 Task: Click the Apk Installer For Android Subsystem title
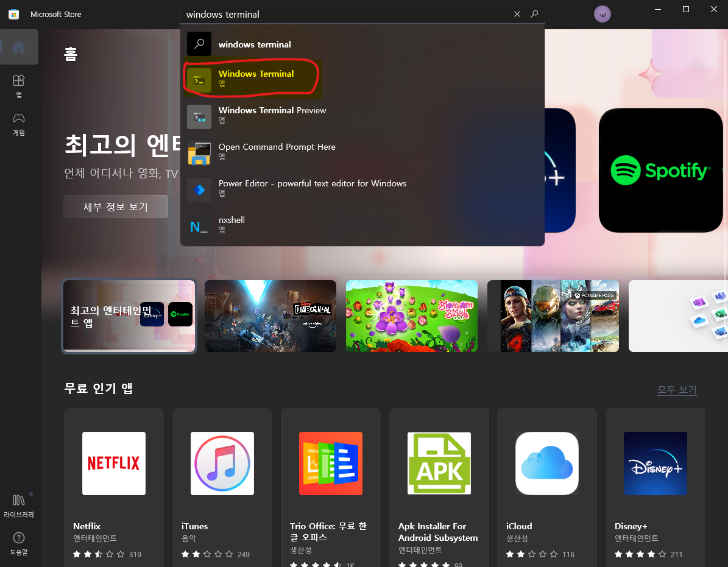coord(438,532)
